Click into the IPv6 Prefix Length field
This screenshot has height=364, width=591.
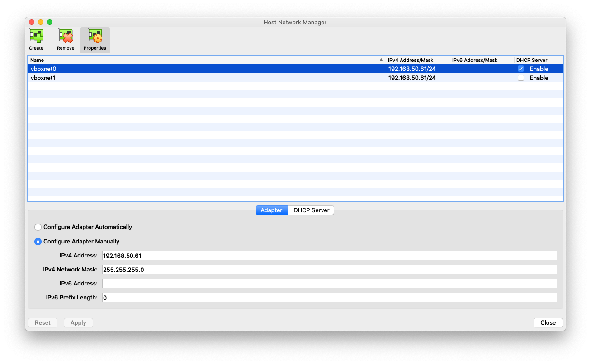coord(329,297)
